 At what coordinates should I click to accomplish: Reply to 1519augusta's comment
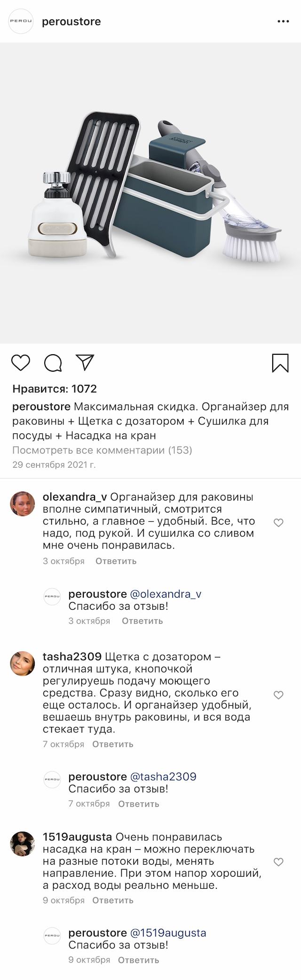112,900
